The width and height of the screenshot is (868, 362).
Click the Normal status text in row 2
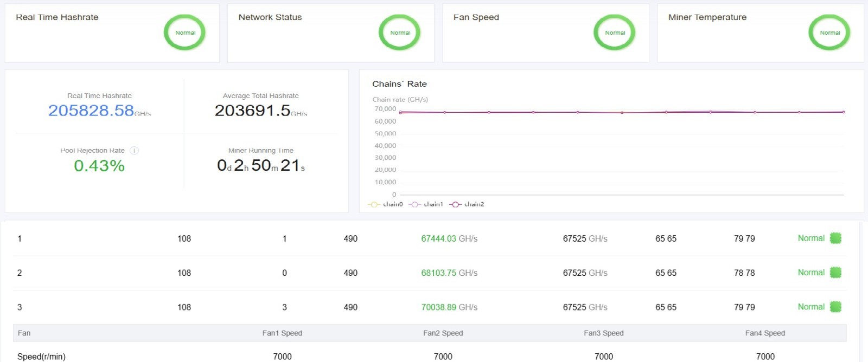coord(810,273)
